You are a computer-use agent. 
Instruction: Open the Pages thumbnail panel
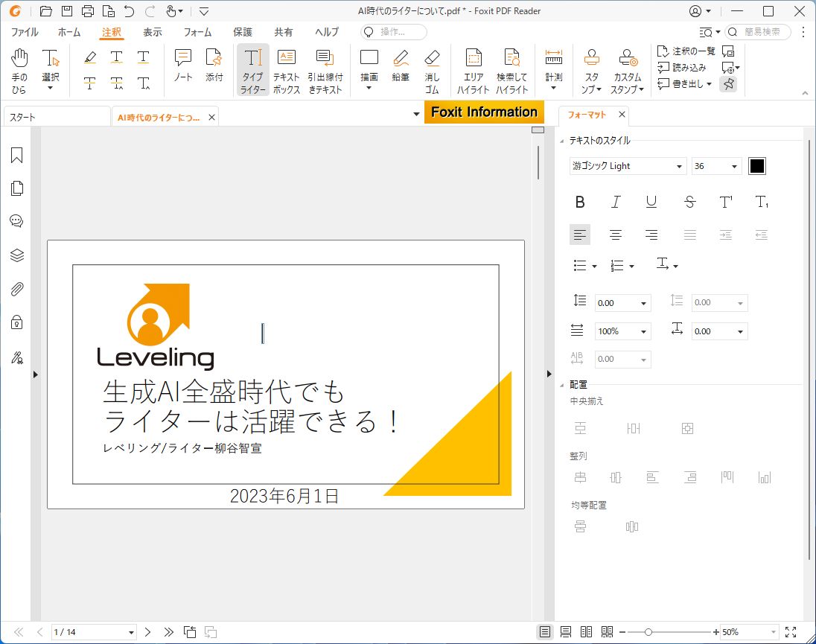(16, 188)
